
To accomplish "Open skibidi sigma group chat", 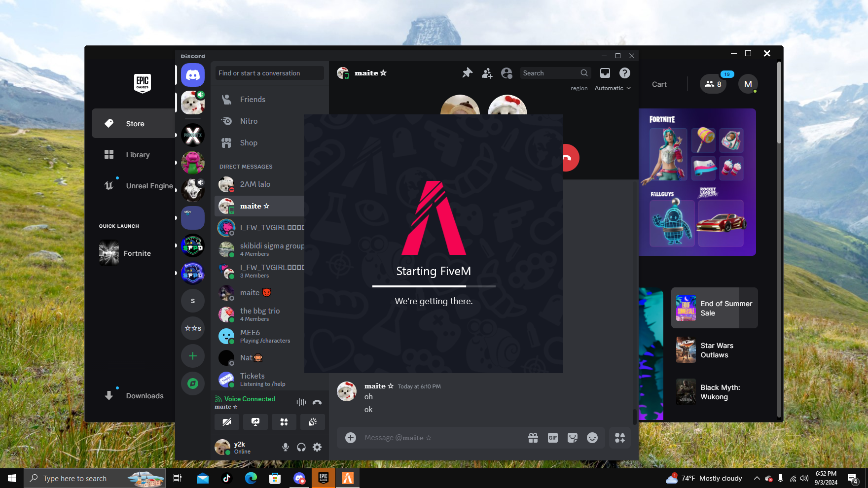I will pos(259,249).
